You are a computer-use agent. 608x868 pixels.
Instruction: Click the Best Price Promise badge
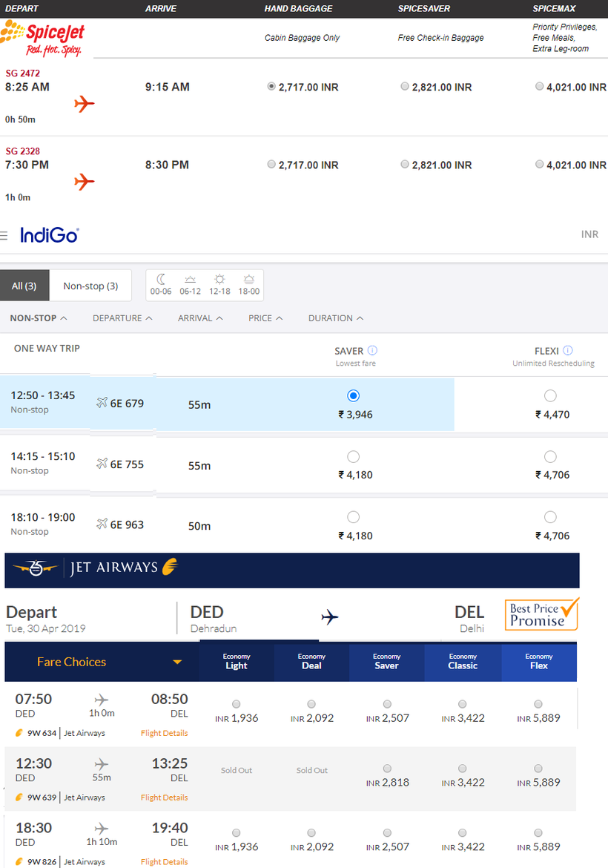pyautogui.click(x=541, y=614)
